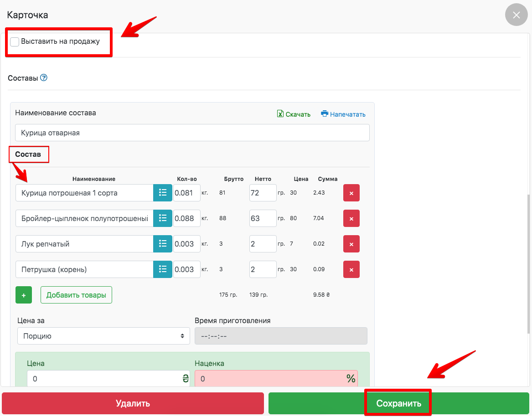Enable the Выставить на продажу checkbox

15,42
